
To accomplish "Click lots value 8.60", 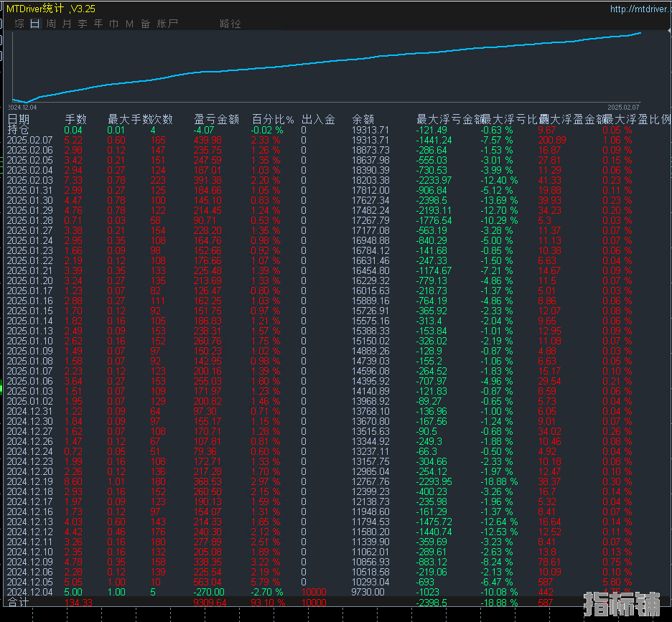I will (73, 481).
